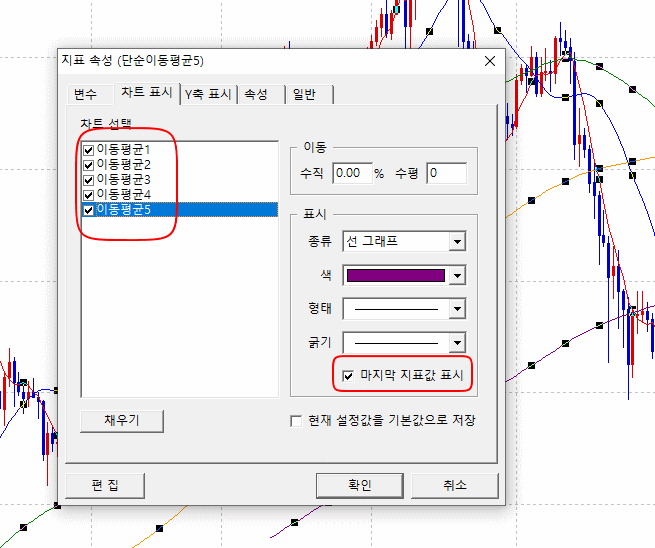
Task: Expand the 형태 line style dropdown
Action: [x=457, y=309]
